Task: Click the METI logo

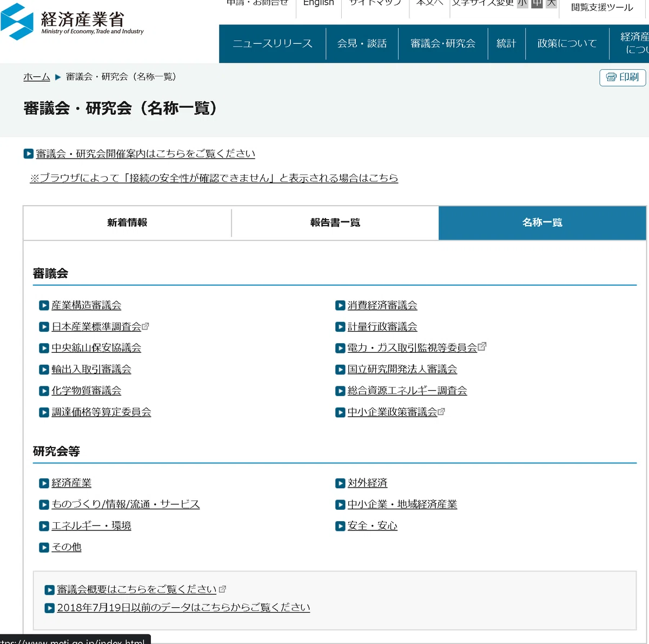Action: (x=72, y=22)
